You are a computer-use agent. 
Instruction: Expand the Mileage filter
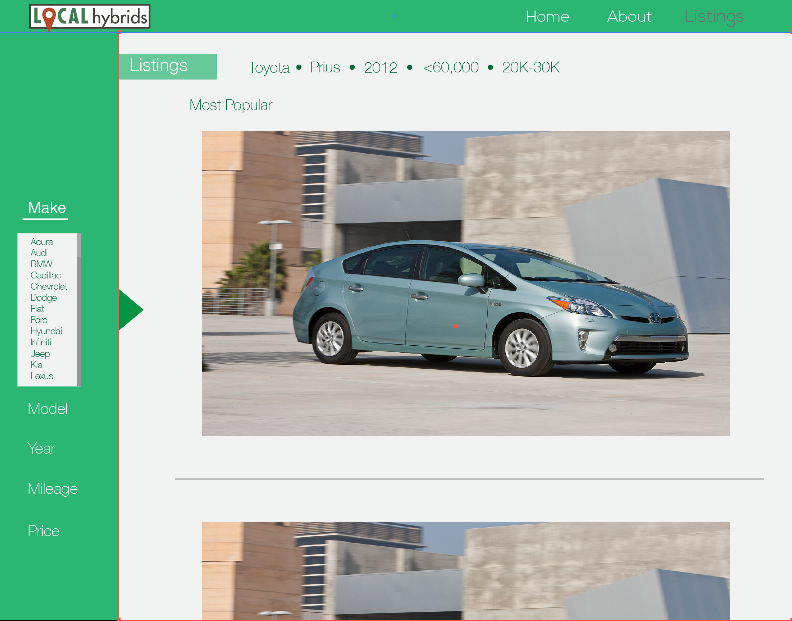click(x=53, y=489)
